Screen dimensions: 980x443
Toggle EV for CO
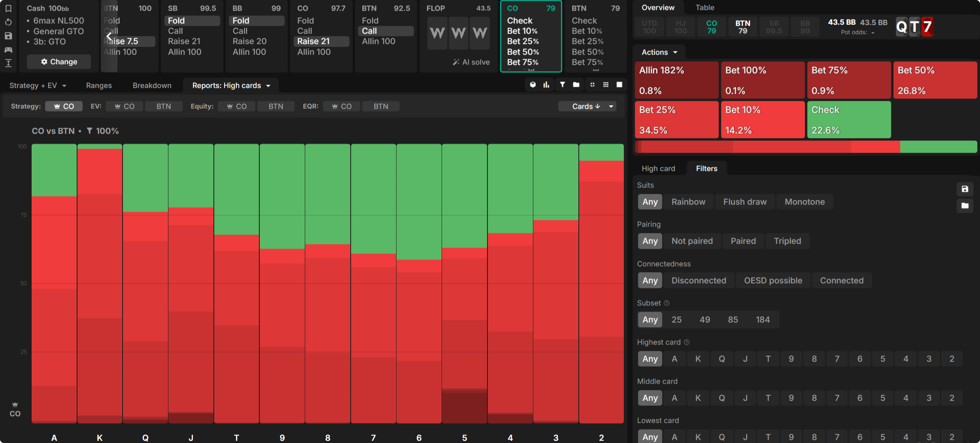point(125,106)
